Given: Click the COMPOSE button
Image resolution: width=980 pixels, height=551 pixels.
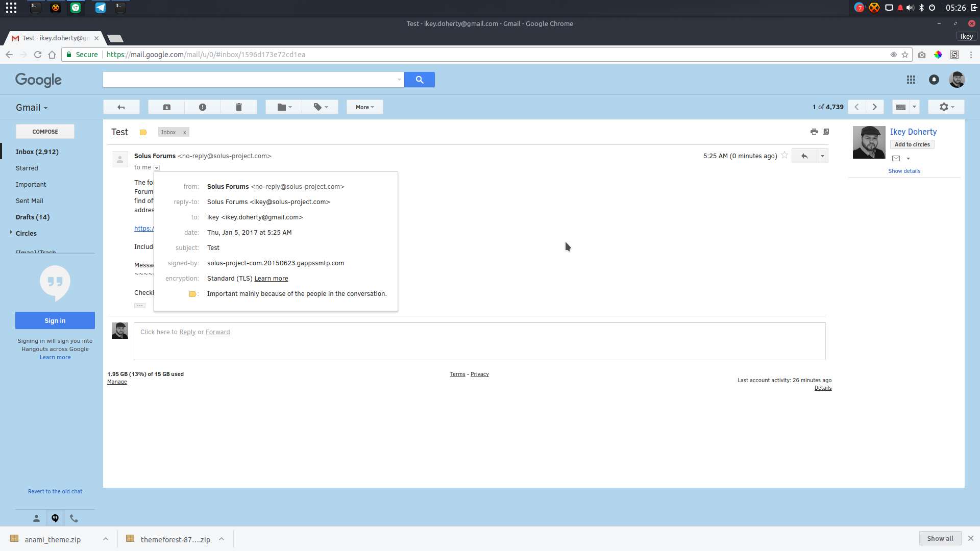Looking at the screenshot, I should (45, 132).
